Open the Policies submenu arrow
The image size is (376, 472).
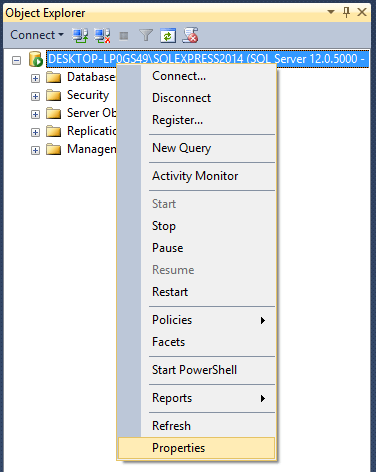[263, 320]
